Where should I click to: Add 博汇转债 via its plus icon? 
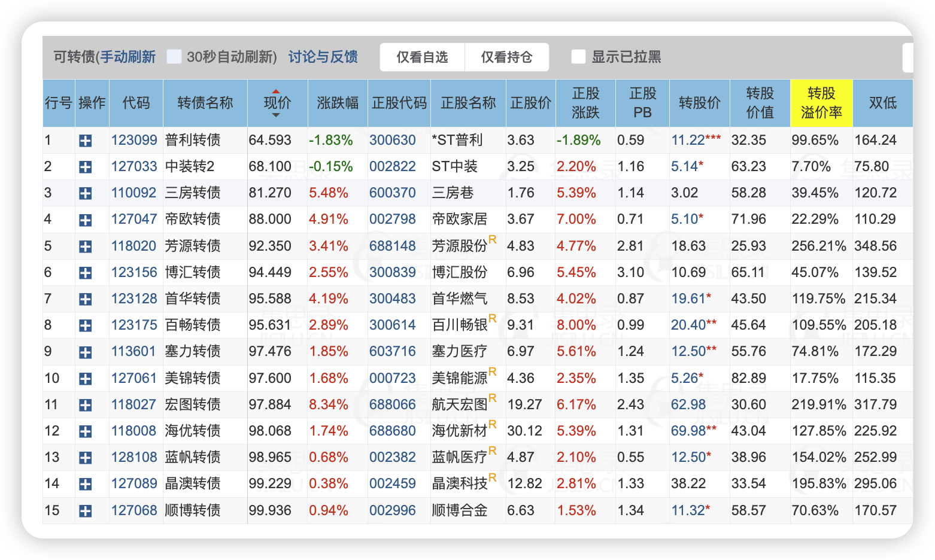pyautogui.click(x=86, y=273)
